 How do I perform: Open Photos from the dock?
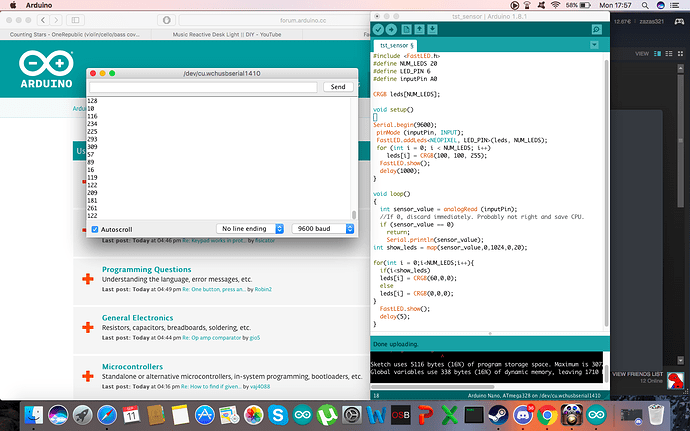[x=253, y=415]
